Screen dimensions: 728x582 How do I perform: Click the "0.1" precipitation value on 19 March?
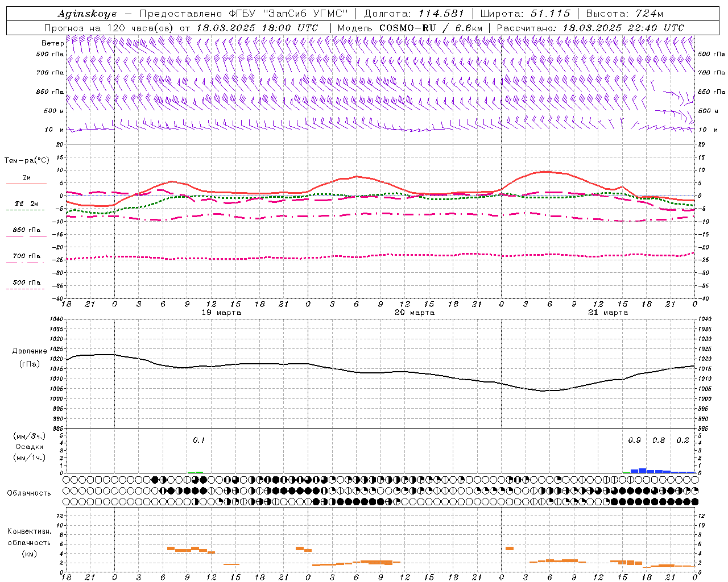click(198, 440)
